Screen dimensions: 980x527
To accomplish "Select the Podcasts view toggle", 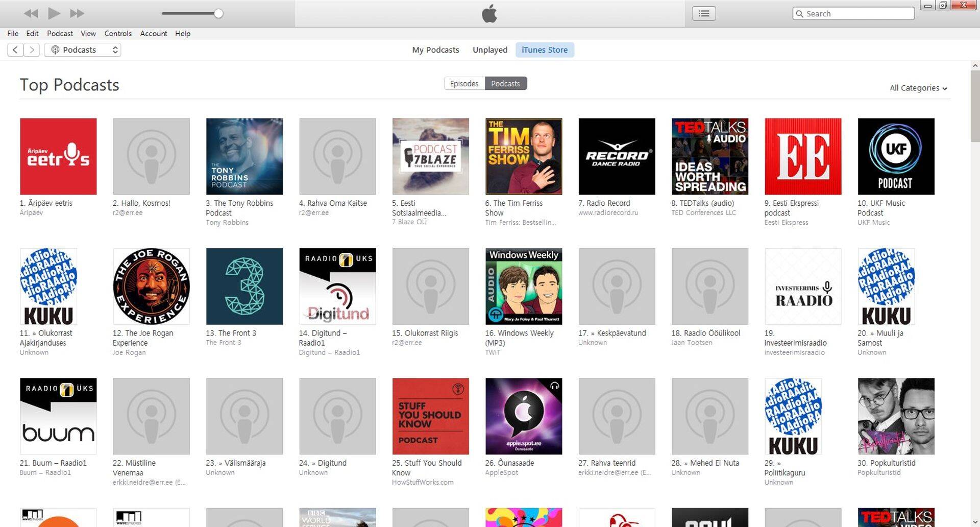I will 505,83.
